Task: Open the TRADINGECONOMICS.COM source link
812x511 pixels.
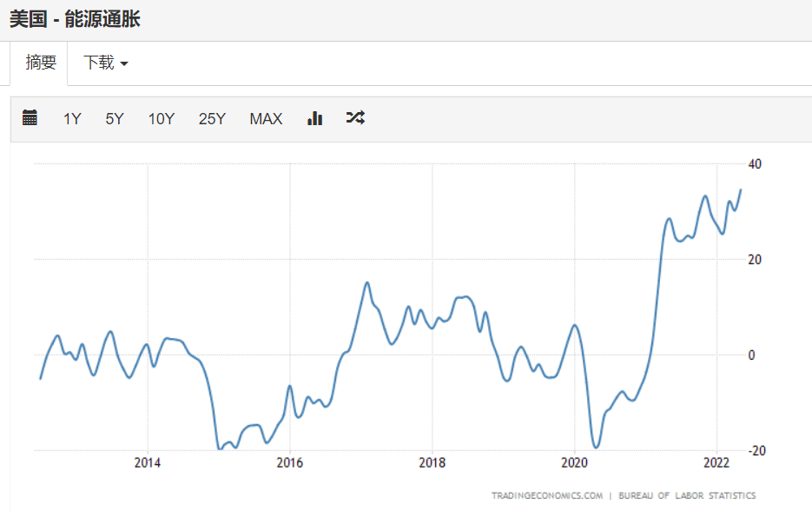Action: [x=547, y=495]
